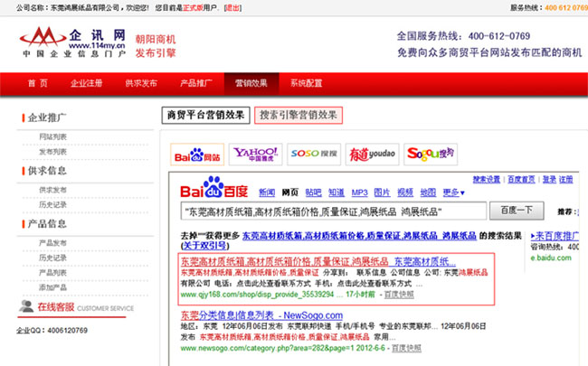This screenshot has height=366, width=588.
Task: Click the 企讯网 site logo
Action: [x=72, y=42]
